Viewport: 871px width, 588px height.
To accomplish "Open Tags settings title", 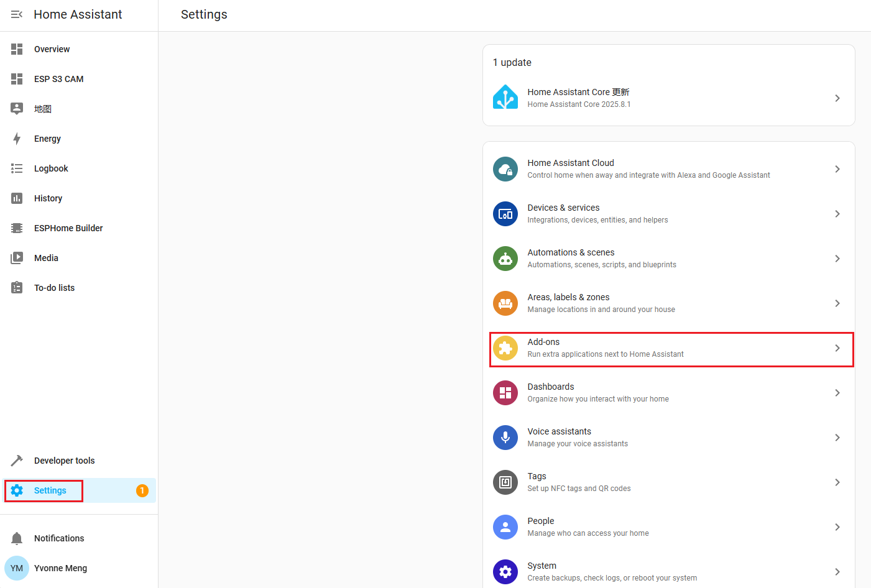I will (537, 476).
